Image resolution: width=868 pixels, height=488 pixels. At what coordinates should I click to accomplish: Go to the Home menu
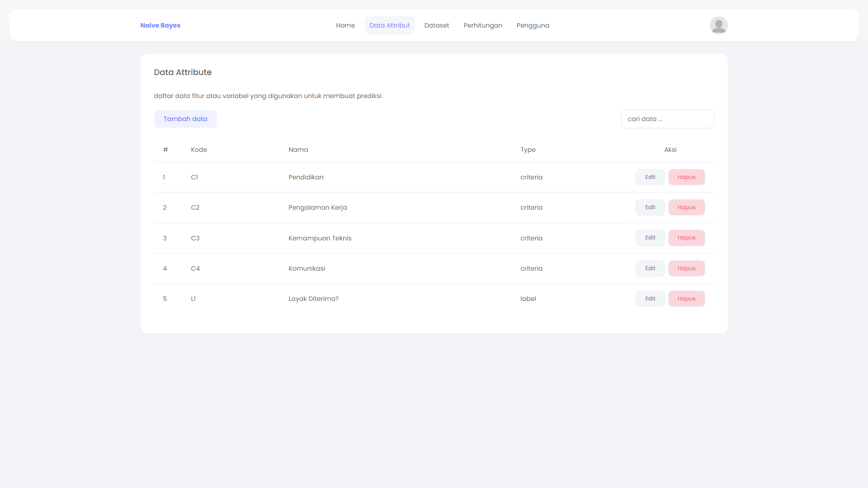click(x=345, y=25)
